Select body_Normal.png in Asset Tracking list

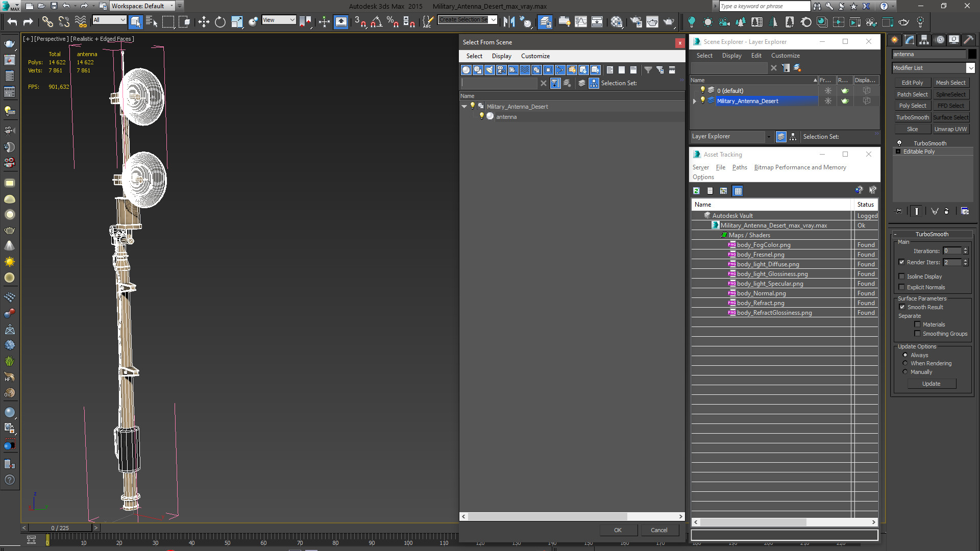point(761,293)
